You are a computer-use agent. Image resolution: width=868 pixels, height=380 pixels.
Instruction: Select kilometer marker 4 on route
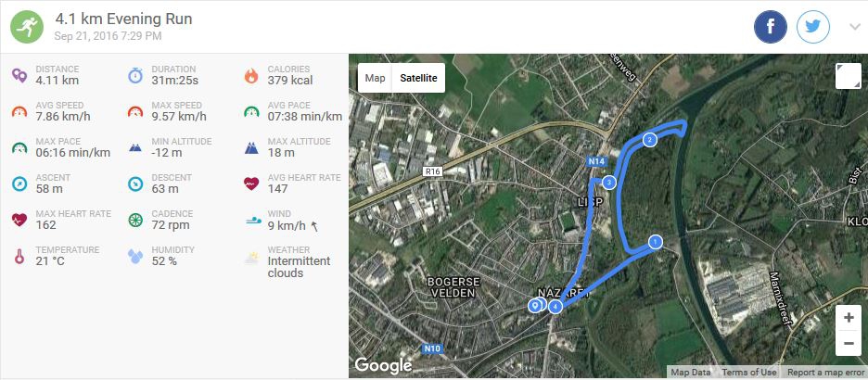(555, 306)
